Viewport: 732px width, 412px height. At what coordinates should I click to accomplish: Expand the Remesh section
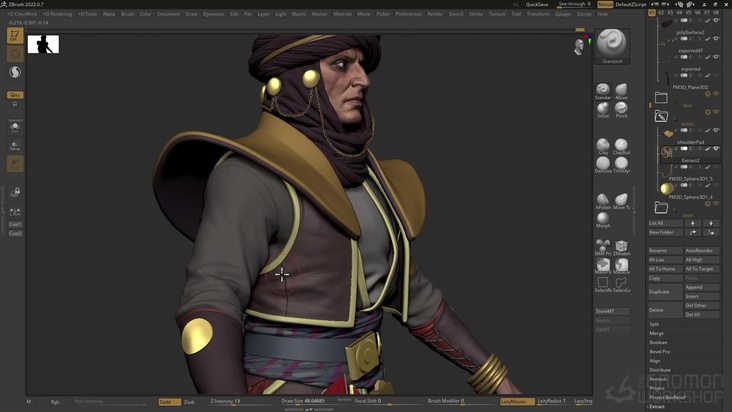[x=658, y=379]
